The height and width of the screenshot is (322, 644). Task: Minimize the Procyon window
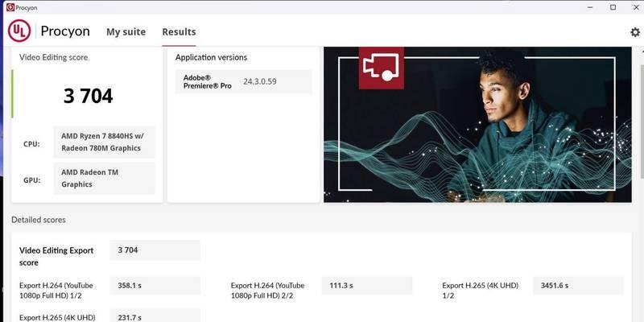pyautogui.click(x=590, y=7)
